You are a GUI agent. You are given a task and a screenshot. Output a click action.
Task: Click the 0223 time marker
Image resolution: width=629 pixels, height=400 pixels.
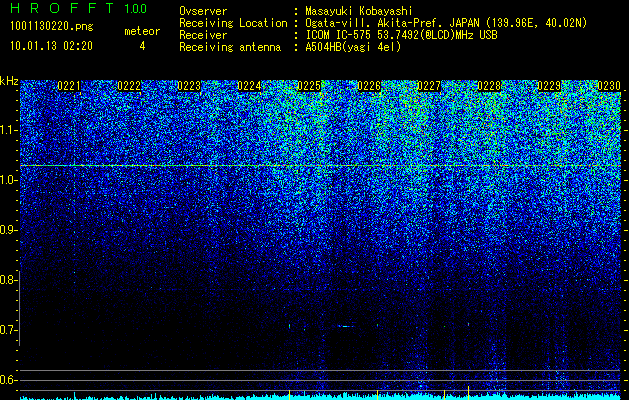(189, 86)
